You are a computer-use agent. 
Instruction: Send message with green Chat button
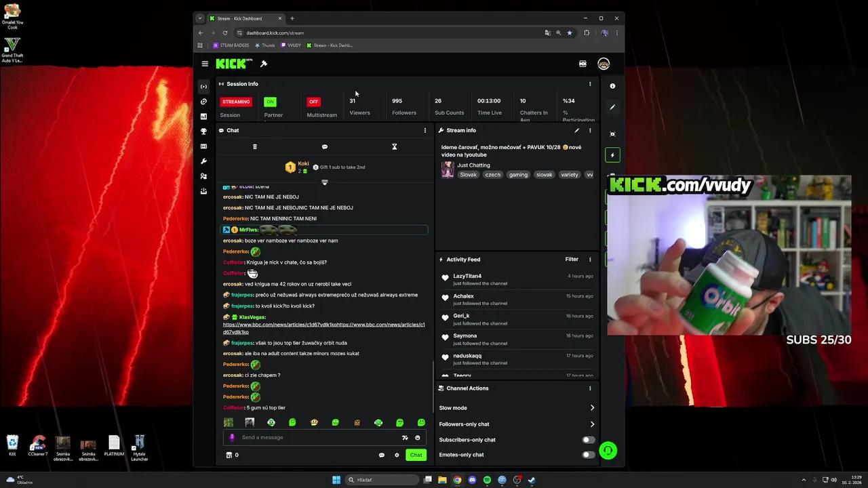(416, 455)
